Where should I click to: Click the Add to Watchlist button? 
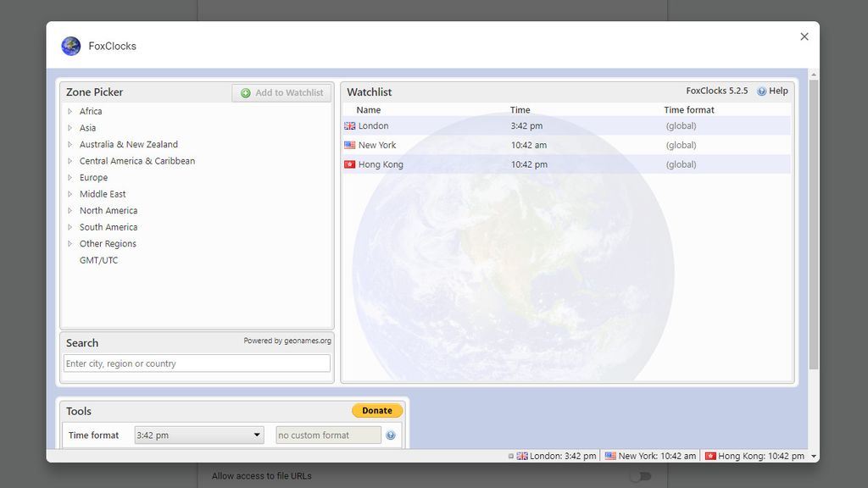(281, 92)
